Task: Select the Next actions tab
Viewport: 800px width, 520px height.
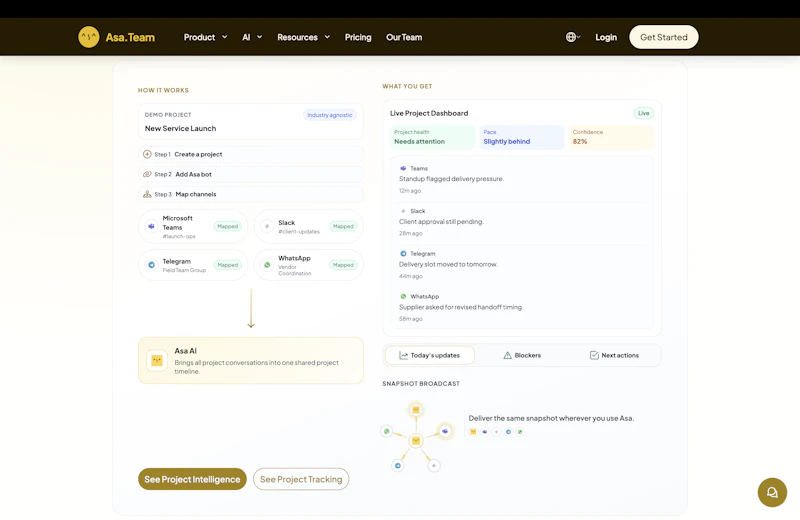Action: [614, 355]
